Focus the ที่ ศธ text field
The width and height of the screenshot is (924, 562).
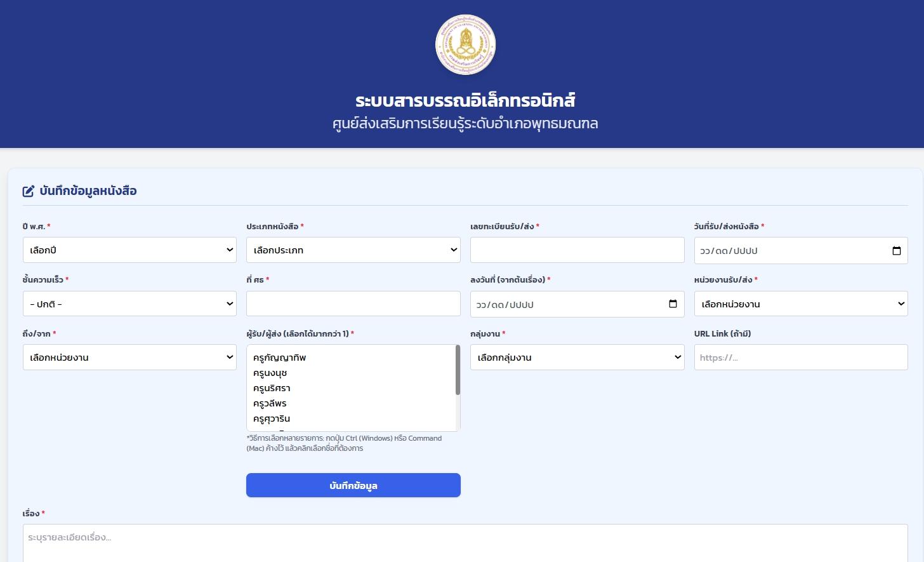pyautogui.click(x=353, y=304)
